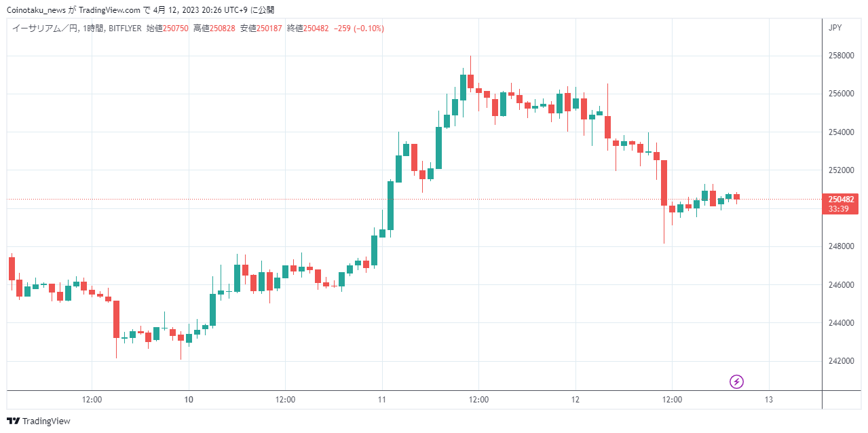The width and height of the screenshot is (868, 433).
Task: Click the date label 12 on time axis
Action: coord(575,400)
